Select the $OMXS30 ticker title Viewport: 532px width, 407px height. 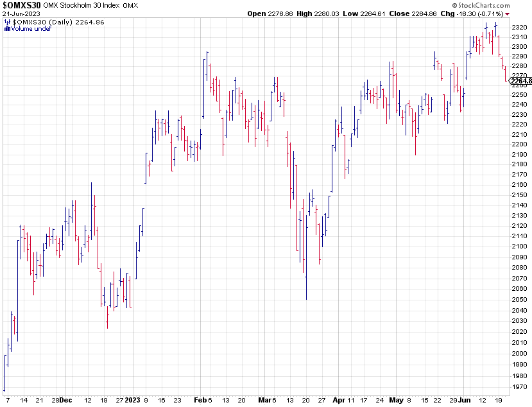[x=22, y=5]
